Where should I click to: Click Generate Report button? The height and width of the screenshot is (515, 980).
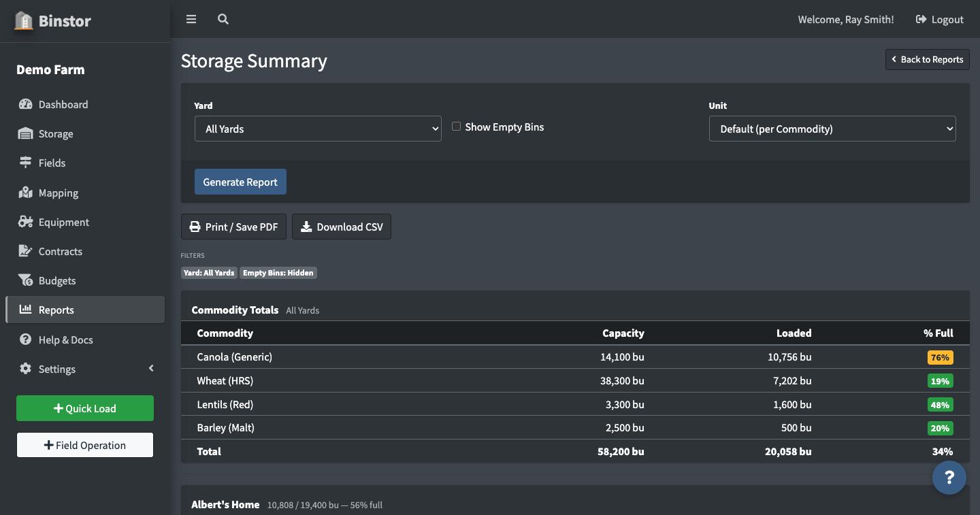pyautogui.click(x=240, y=182)
